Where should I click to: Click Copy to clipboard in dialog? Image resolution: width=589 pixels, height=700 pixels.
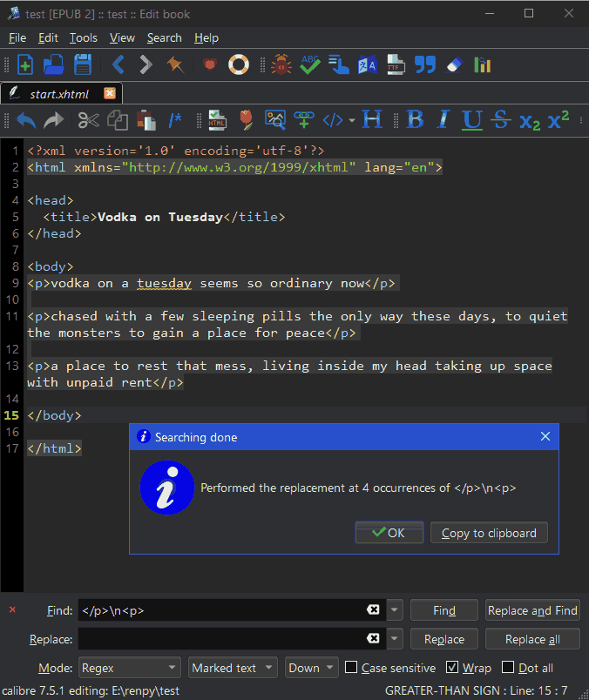coord(489,533)
